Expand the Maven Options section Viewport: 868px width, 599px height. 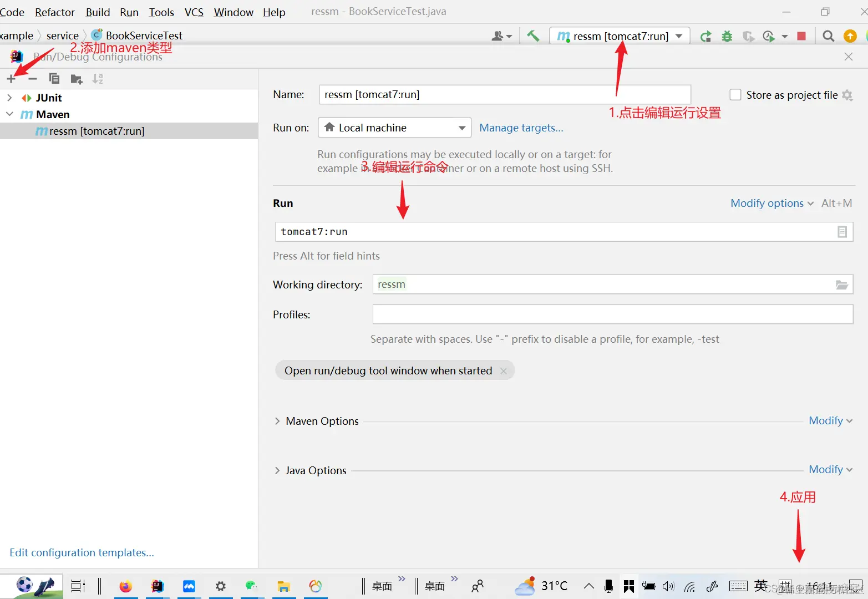tap(277, 421)
